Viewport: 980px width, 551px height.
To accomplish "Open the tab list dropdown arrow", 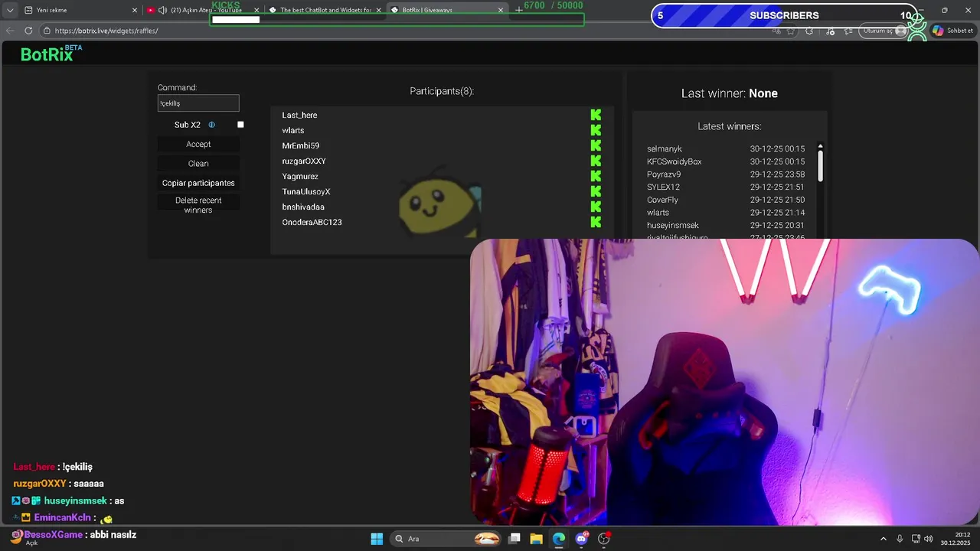I will pos(10,10).
